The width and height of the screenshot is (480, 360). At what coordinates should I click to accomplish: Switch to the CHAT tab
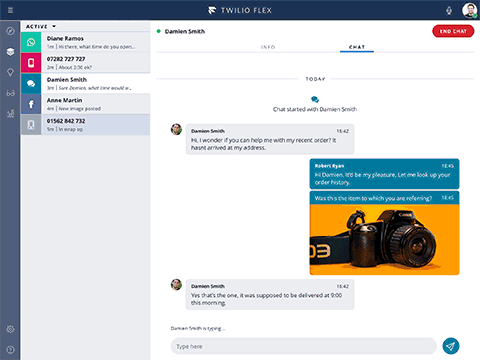tap(357, 47)
